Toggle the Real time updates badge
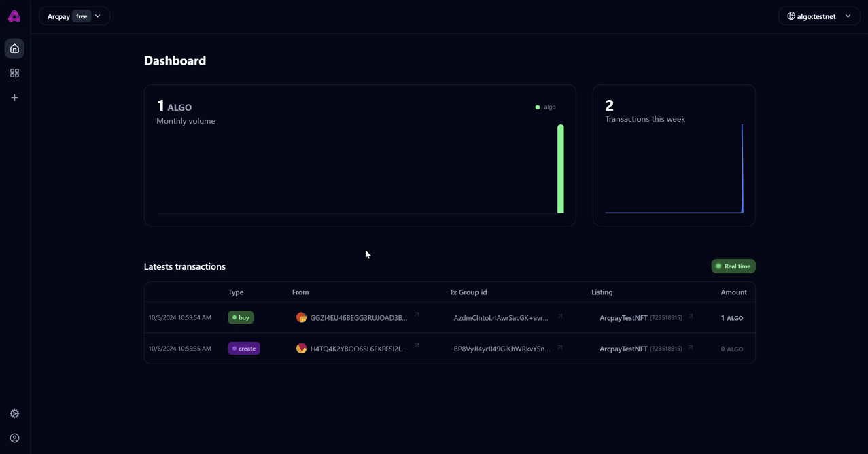Image resolution: width=868 pixels, height=454 pixels. [733, 266]
